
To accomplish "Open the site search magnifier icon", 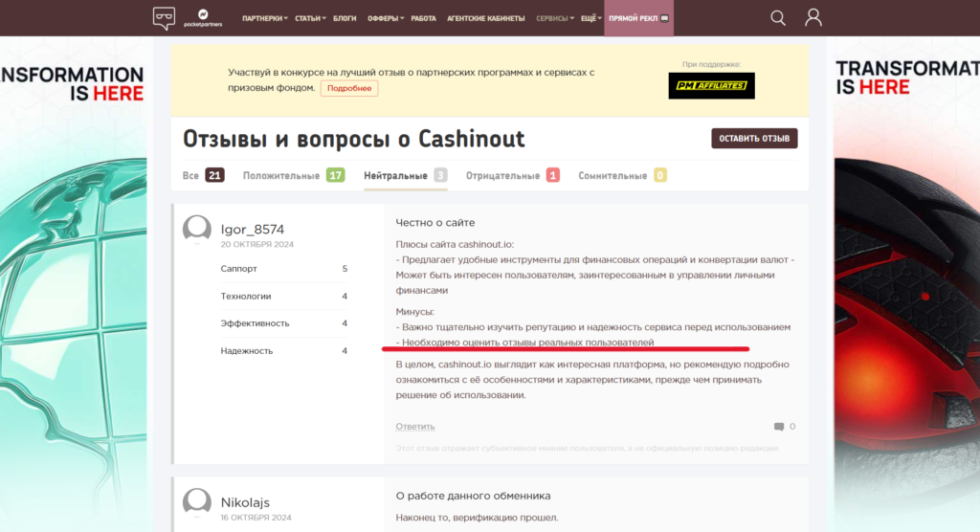I will [x=777, y=18].
